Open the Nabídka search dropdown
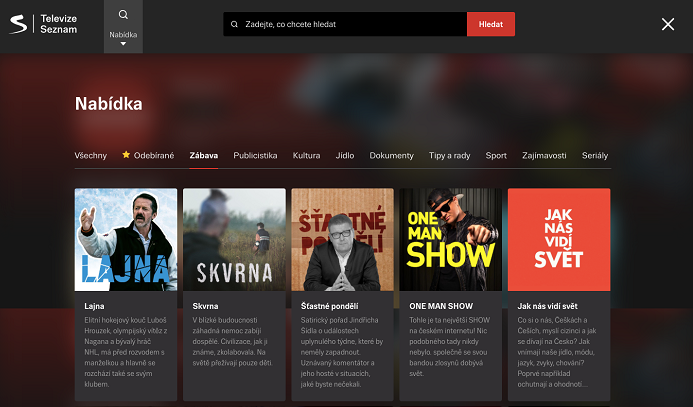 123,40
